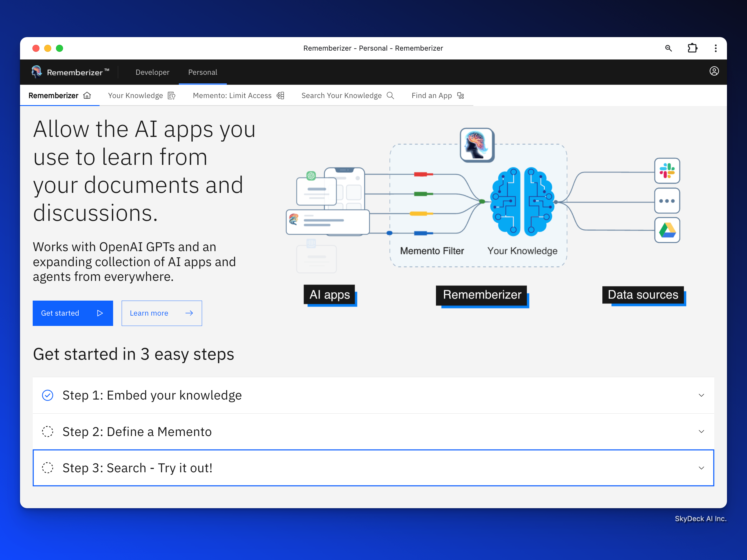Open the three-dot browser menu
Screen dimensions: 747x560
coord(715,48)
